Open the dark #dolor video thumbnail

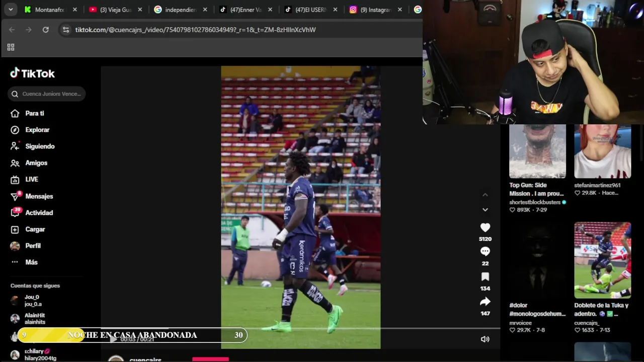(x=537, y=260)
